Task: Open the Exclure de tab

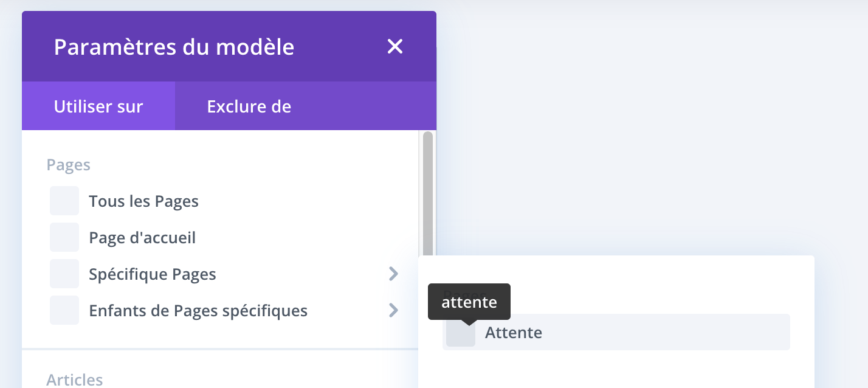Action: [x=249, y=106]
